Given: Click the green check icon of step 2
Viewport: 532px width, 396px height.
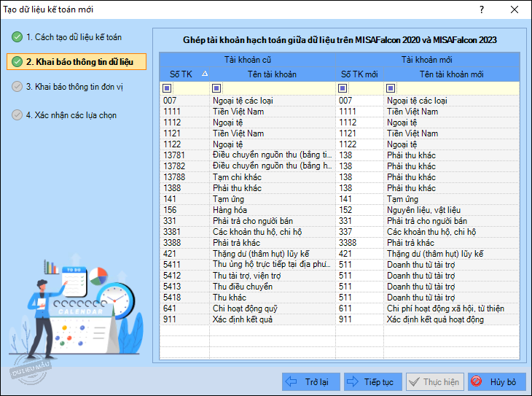Looking at the screenshot, I should pos(17,61).
